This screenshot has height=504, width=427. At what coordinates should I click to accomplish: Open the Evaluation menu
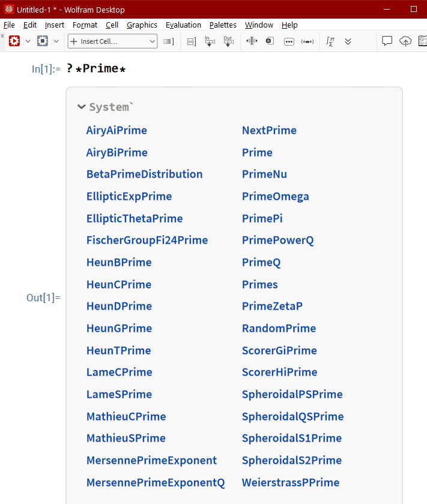[x=183, y=25]
